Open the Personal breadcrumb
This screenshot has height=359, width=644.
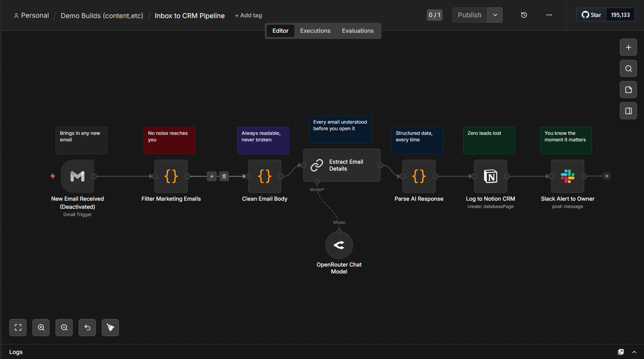click(x=32, y=15)
